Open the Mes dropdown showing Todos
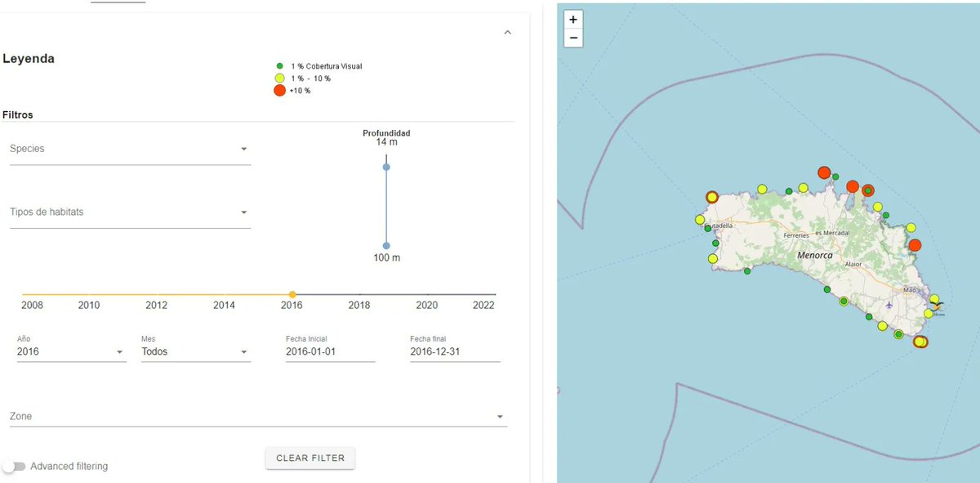The image size is (980, 483). coord(196,352)
